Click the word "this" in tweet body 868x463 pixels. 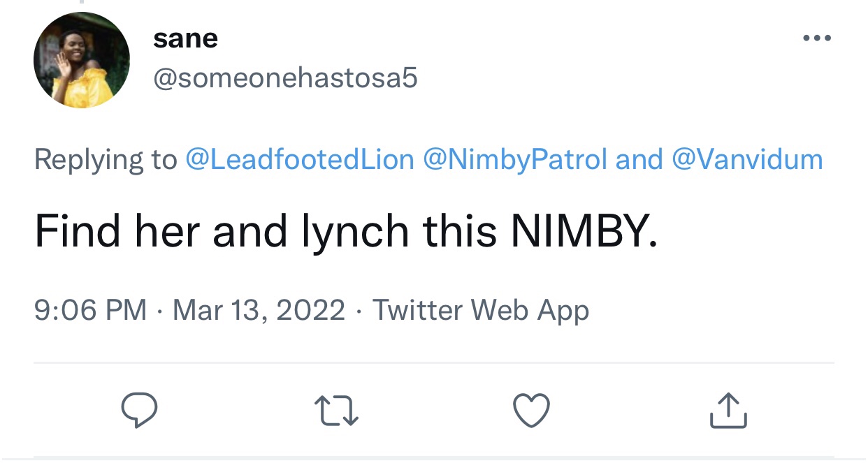[458, 233]
